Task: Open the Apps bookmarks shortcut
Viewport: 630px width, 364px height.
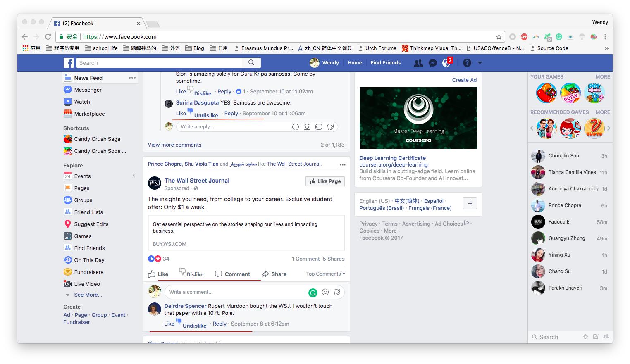Action: click(31, 48)
